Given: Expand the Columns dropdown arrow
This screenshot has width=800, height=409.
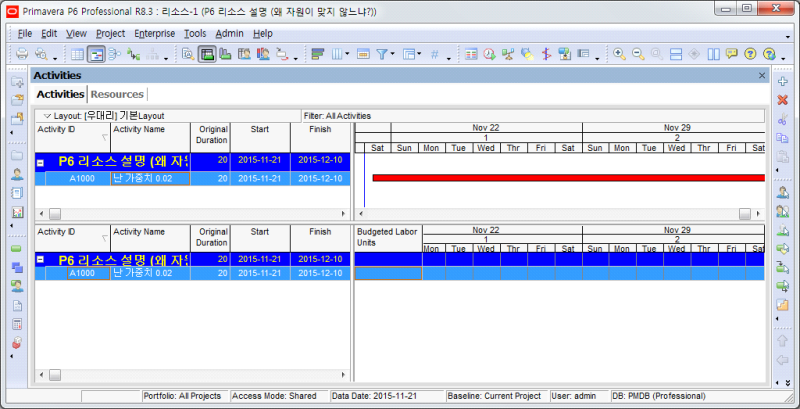Looking at the screenshot, I should coord(347,54).
